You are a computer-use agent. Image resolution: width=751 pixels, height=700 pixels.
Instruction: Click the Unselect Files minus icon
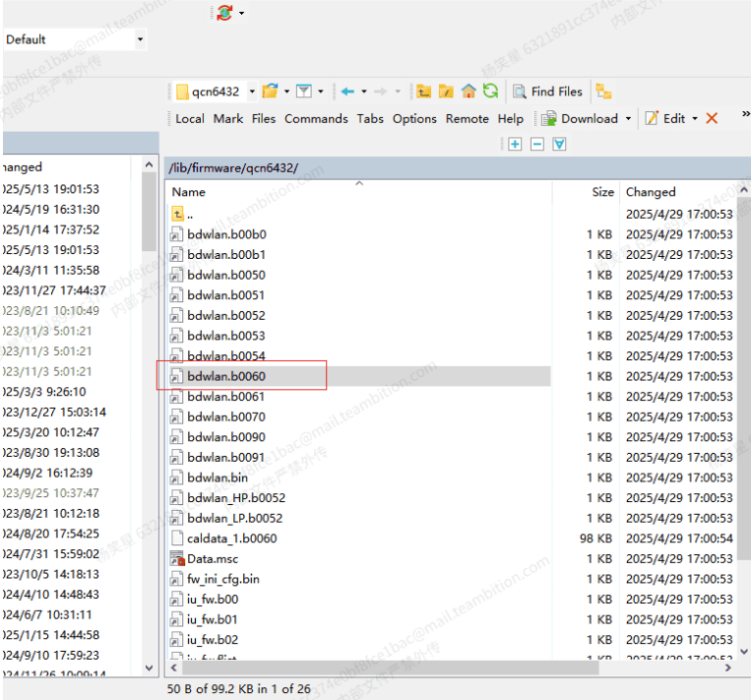pyautogui.click(x=536, y=144)
